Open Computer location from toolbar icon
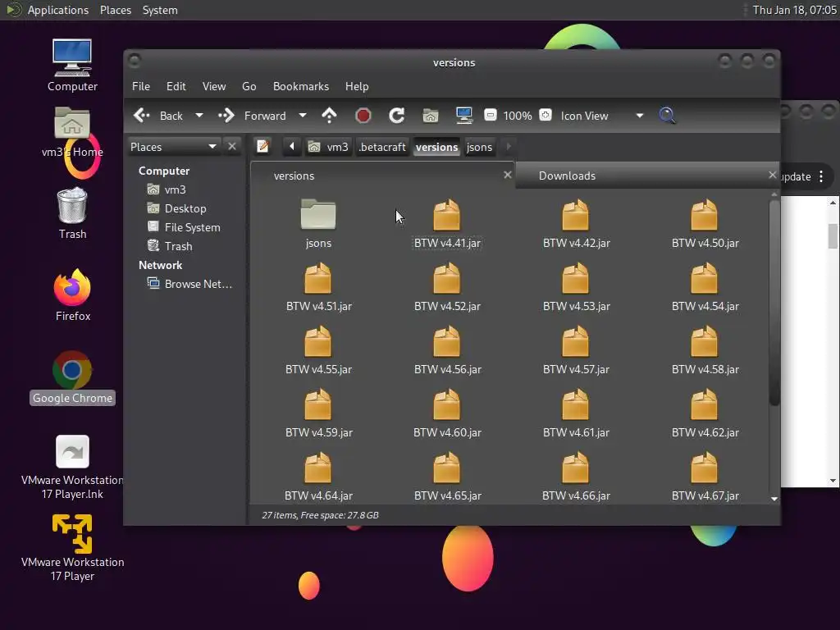 point(464,116)
